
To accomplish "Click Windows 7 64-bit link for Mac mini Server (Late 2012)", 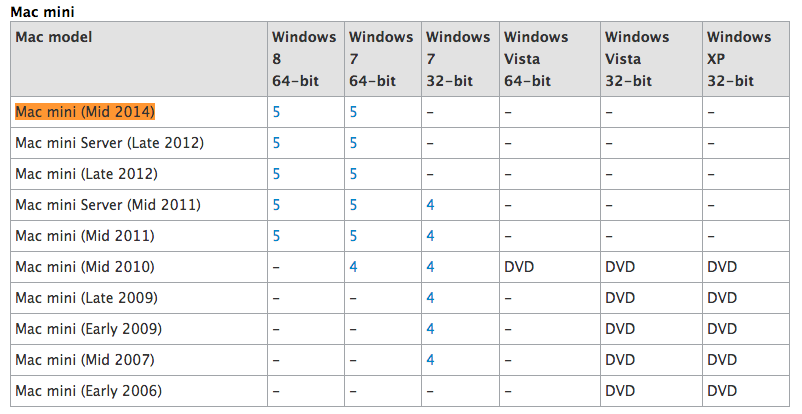I will pyautogui.click(x=353, y=143).
